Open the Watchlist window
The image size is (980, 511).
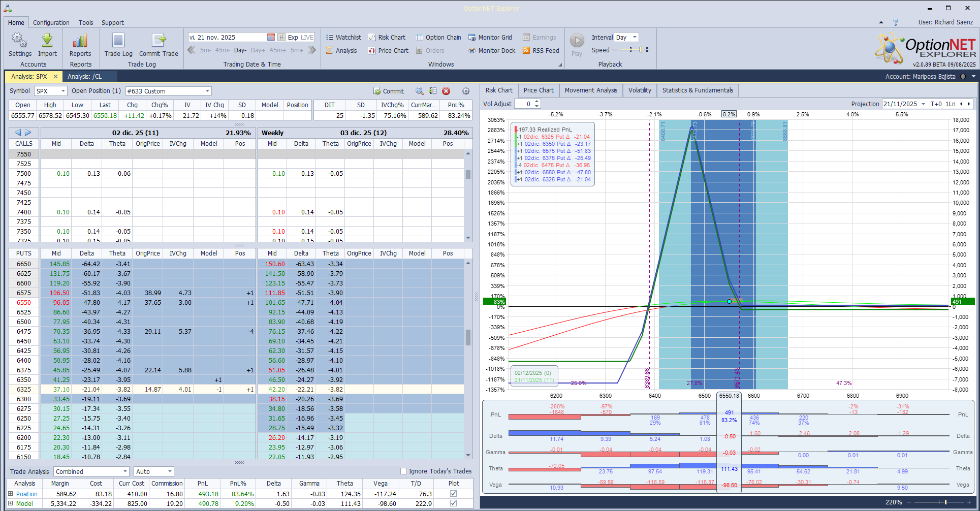(x=343, y=38)
